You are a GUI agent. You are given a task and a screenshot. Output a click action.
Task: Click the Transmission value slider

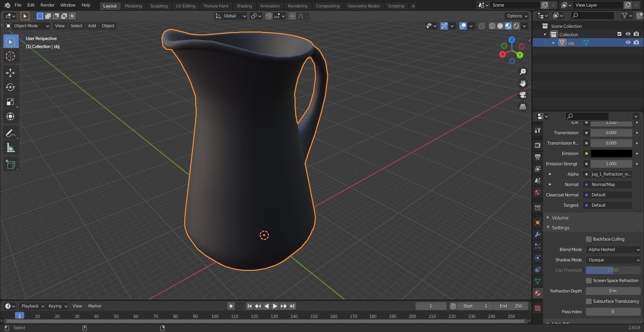tap(611, 133)
